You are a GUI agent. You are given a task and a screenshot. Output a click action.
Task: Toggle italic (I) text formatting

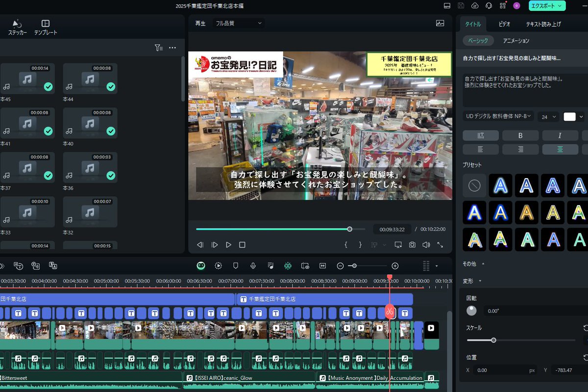coord(560,135)
